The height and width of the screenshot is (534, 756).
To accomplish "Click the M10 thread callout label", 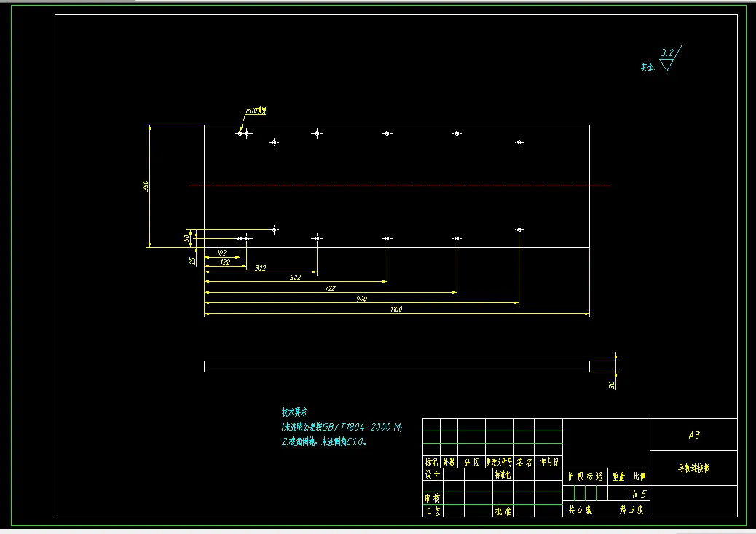I will (x=256, y=111).
